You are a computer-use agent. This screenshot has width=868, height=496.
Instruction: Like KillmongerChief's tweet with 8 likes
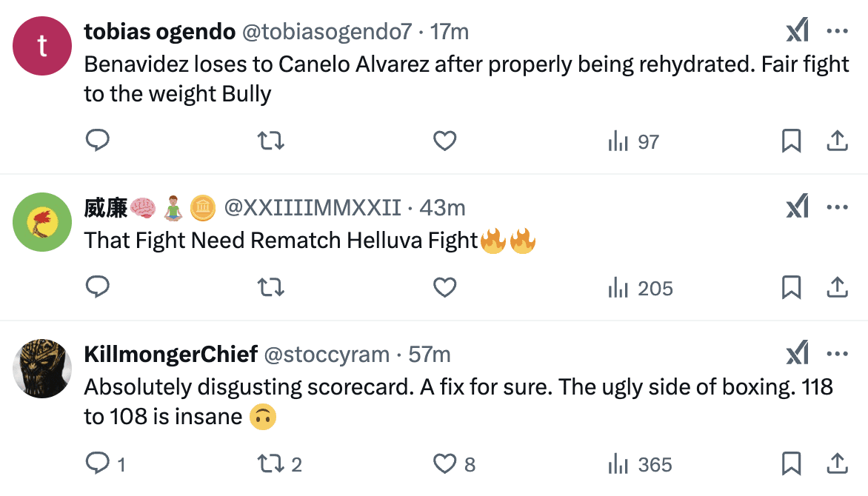point(444,464)
